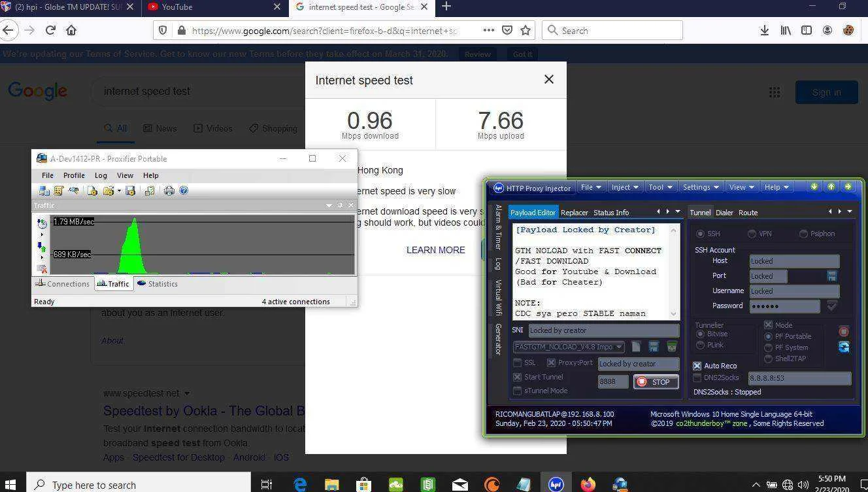Expand the FASTGTM_NOLOAD config combo box
This screenshot has height=492, width=868.
coord(569,347)
